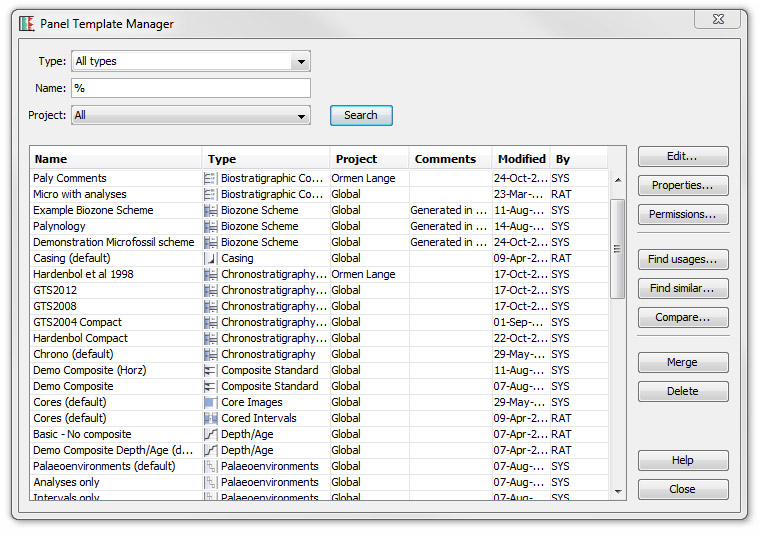Click the Delete button
Viewport: 759px width, 534px height.
[x=683, y=391]
